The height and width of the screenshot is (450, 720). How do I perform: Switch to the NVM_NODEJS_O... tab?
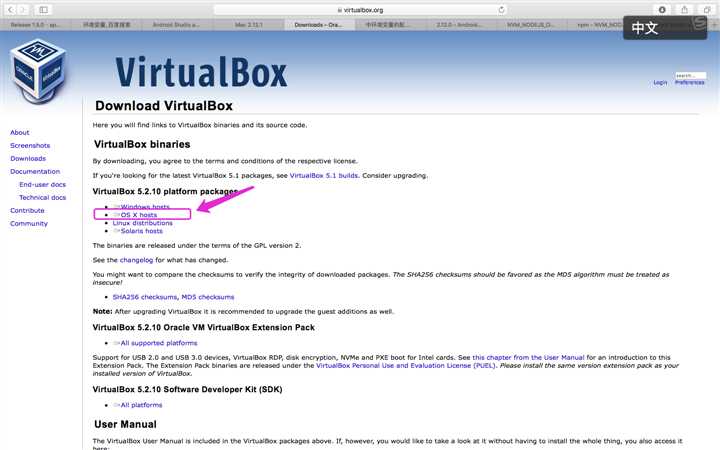(x=531, y=25)
